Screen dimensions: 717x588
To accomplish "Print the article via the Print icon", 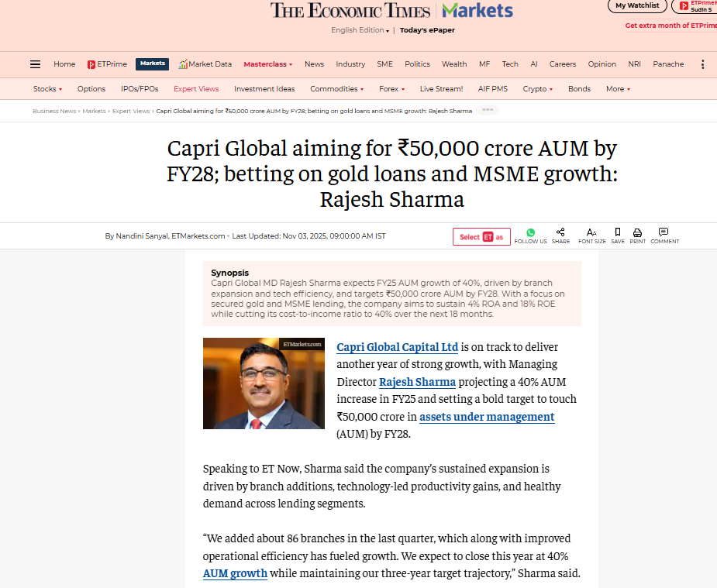I will coord(637,232).
